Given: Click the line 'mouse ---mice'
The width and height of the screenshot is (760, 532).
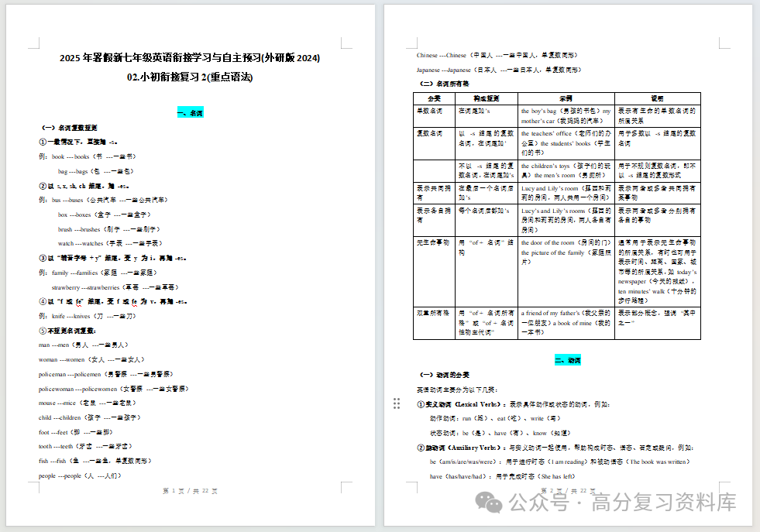Looking at the screenshot, I should pos(88,403).
